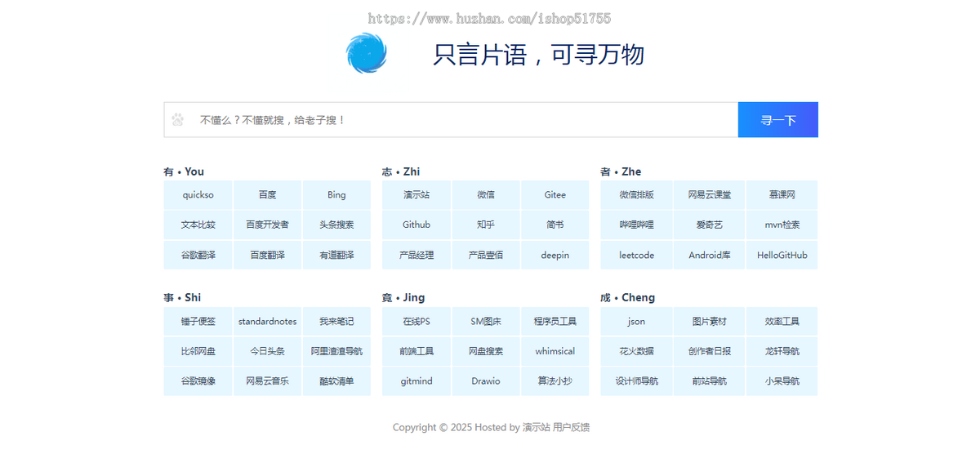
Task: Open the 微信排版 link
Action: [637, 195]
